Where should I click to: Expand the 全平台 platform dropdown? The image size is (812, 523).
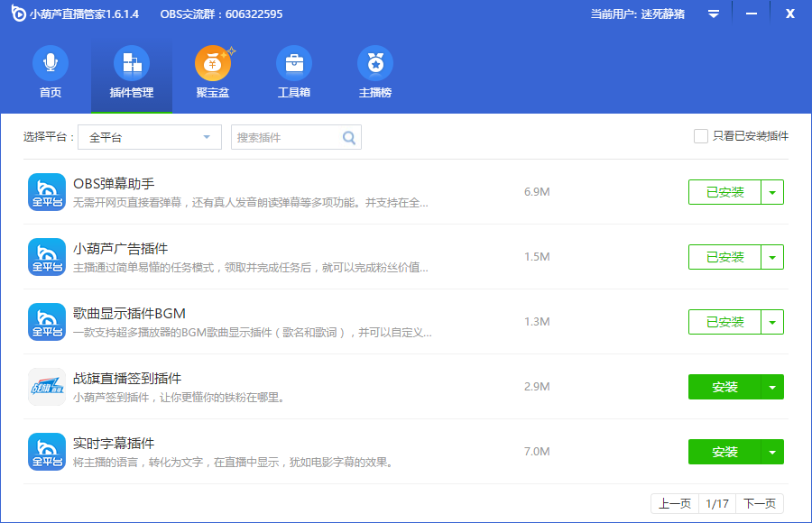149,137
